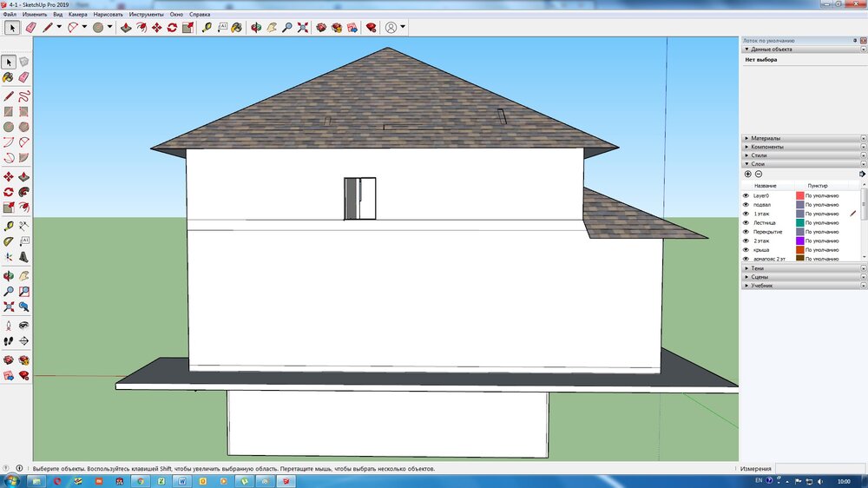Activate the Rotate tool in top toolbar

172,28
